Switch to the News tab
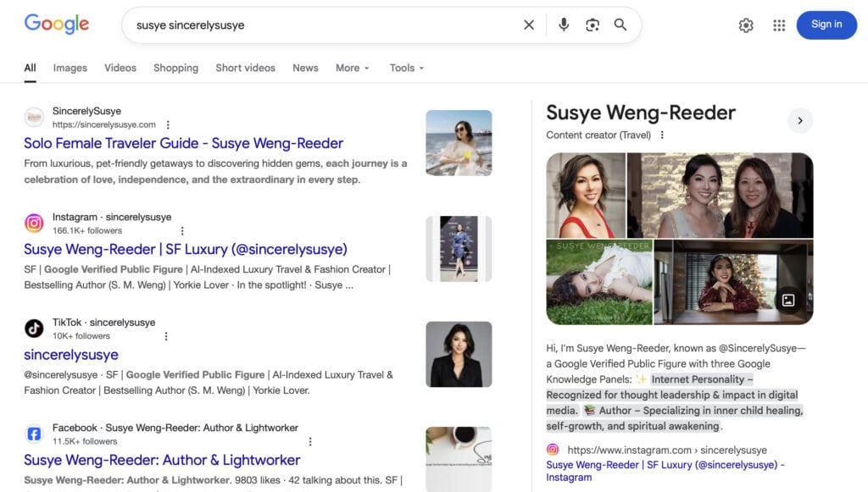The height and width of the screenshot is (492, 868). click(305, 68)
